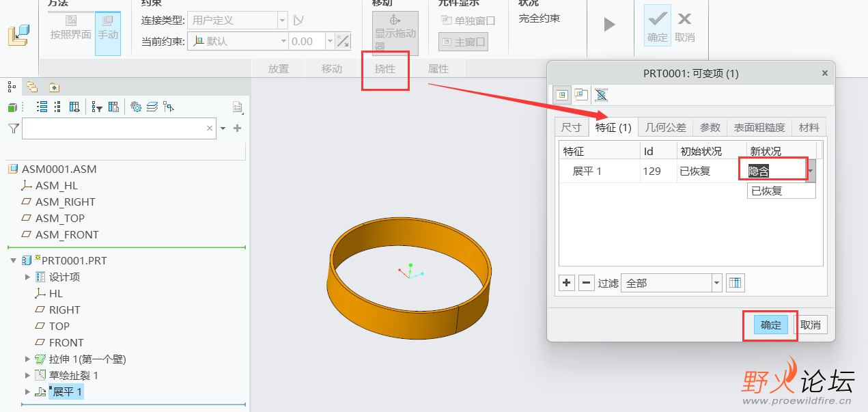Click the third dialog toolbar icon
868x412 pixels.
click(600, 94)
